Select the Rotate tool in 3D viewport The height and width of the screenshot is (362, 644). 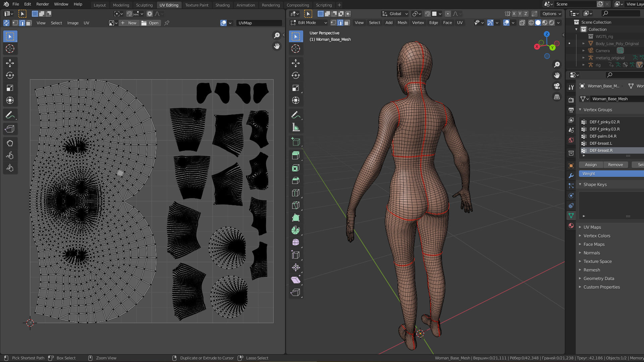[x=296, y=75]
